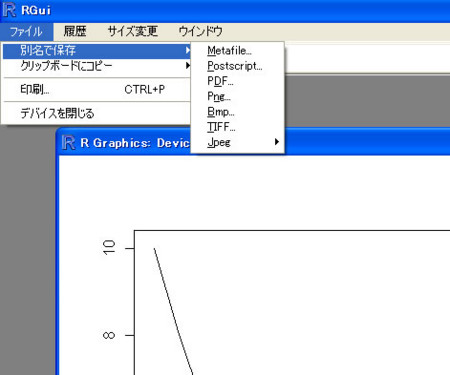Save plot as Metafile...
Screen dimensions: 450x375
(237, 51)
